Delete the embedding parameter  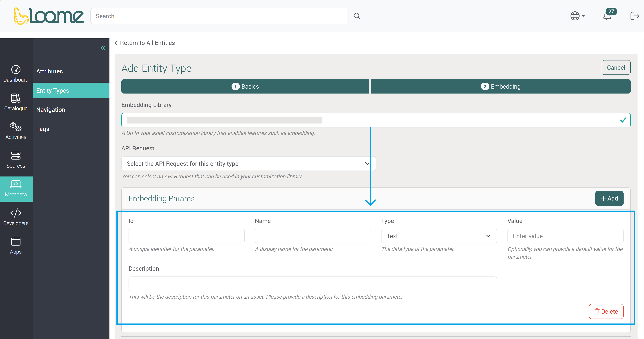(x=606, y=311)
